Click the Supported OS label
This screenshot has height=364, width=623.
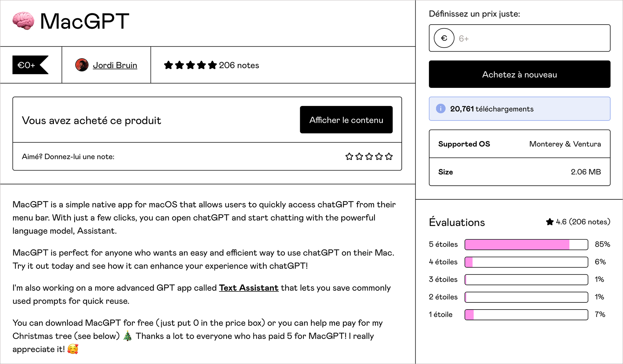click(x=464, y=144)
